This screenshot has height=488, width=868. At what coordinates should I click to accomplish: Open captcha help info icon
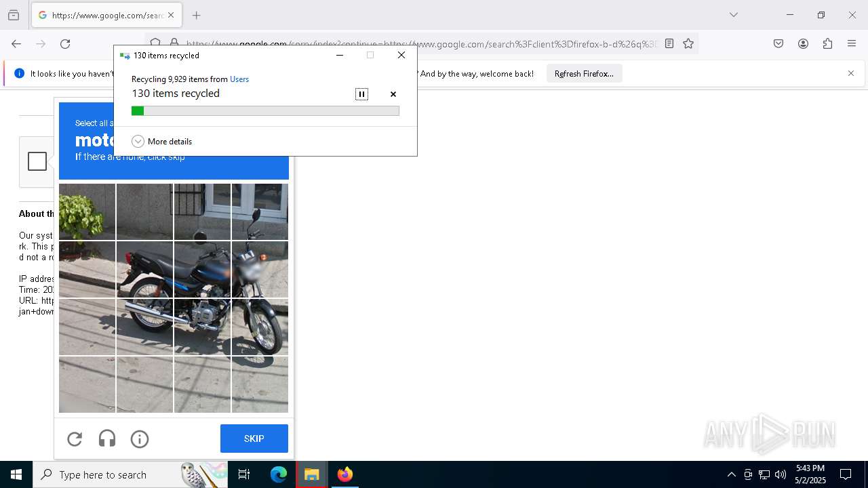click(140, 439)
